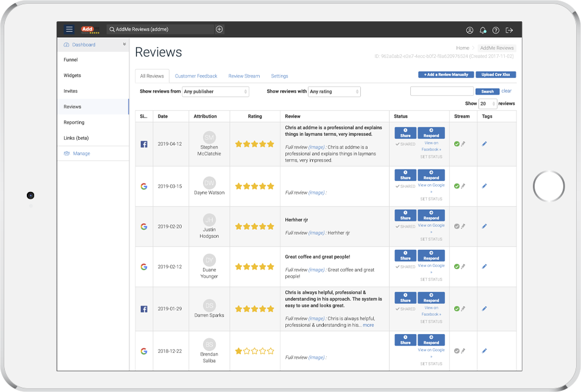The width and height of the screenshot is (581, 392).
Task: Open the notifications bell icon
Action: tap(483, 30)
